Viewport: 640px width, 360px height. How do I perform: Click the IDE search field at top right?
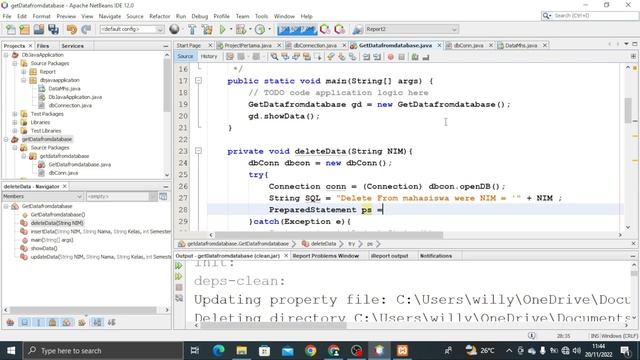590,16
